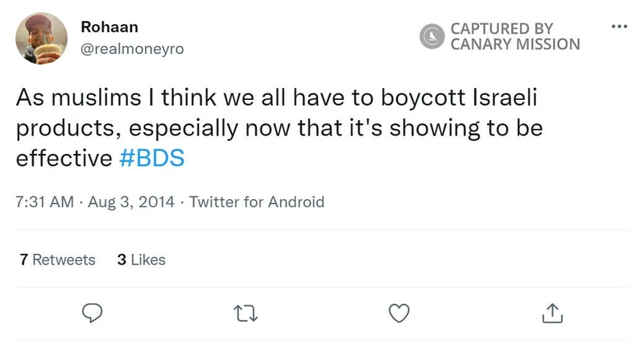Image resolution: width=644 pixels, height=345 pixels.
Task: View the 7 Retweets list
Action: 57,260
